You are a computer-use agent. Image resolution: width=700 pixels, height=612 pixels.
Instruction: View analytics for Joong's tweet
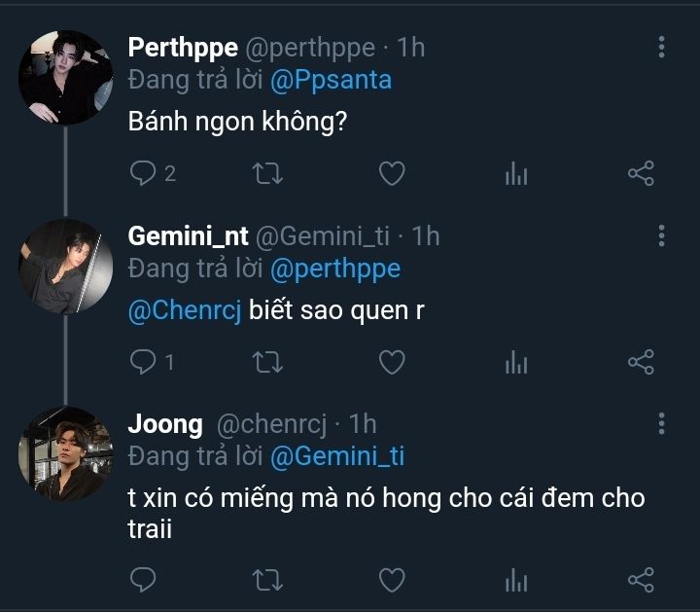(x=516, y=581)
